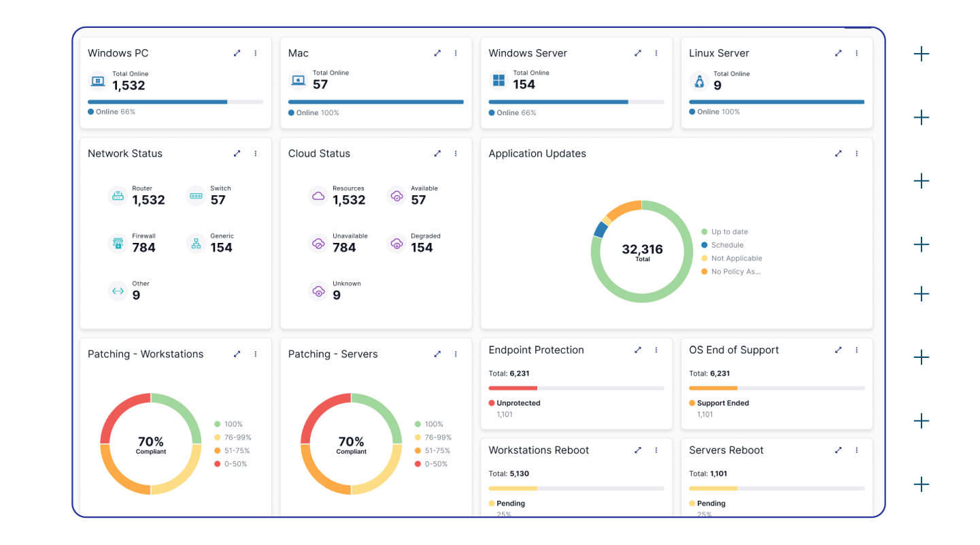Click the Application Updates donut chart center total
The height and width of the screenshot is (545, 980).
coord(642,251)
